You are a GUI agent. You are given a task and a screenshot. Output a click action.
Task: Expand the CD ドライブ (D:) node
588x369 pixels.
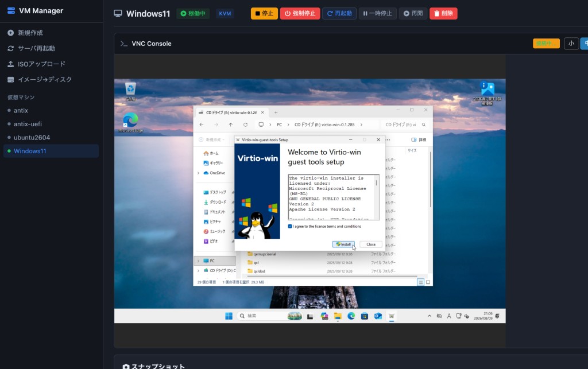tap(198, 270)
